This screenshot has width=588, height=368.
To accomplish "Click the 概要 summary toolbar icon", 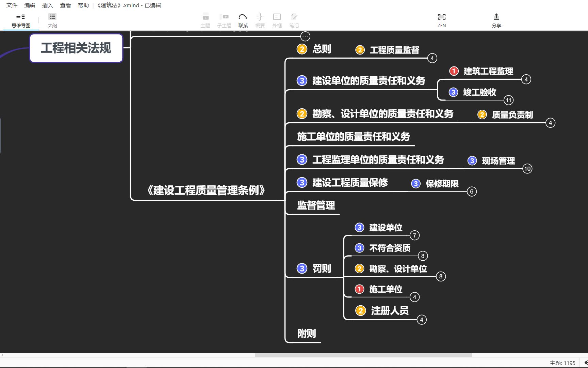I will click(x=260, y=20).
